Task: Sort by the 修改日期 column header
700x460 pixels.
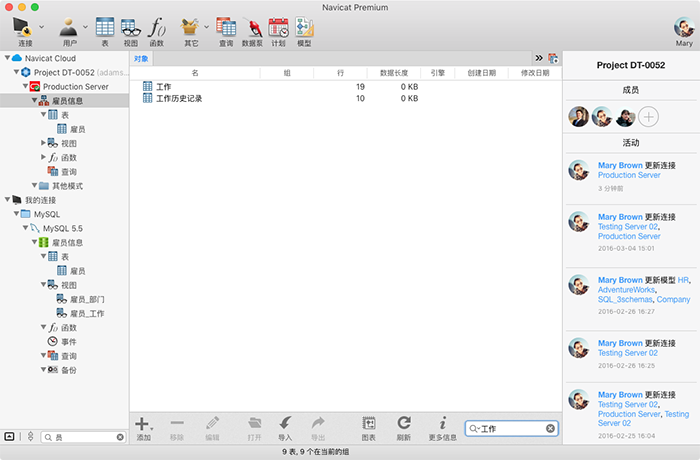Action: 535,73
